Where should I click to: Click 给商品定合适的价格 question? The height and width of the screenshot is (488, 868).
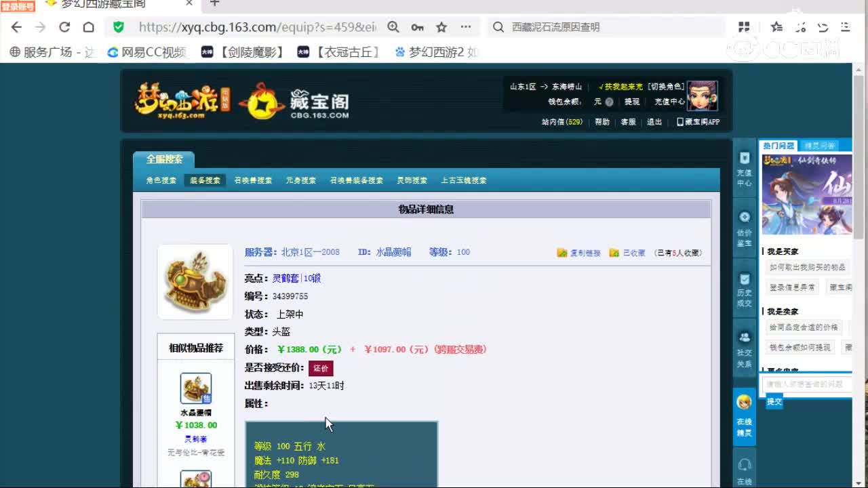pos(804,327)
